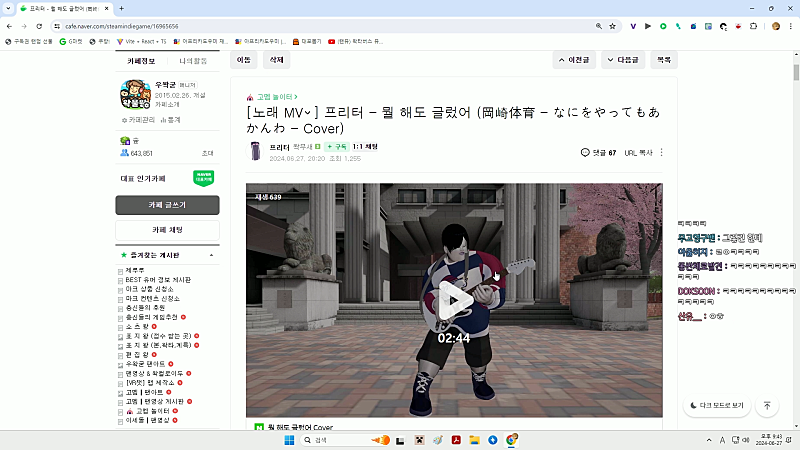The width and height of the screenshot is (800, 450).
Task: Click the address bar URL field
Action: coord(327,26)
